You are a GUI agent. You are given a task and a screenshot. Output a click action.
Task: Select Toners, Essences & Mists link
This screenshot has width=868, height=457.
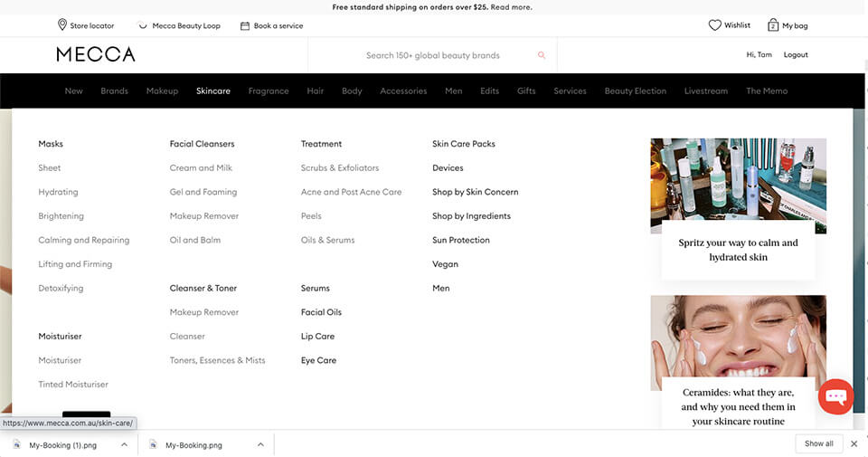[x=218, y=360]
